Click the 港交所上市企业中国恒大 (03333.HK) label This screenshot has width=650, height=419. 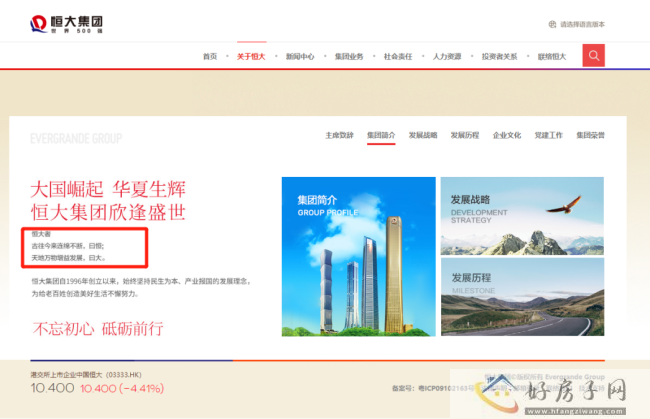coord(86,375)
